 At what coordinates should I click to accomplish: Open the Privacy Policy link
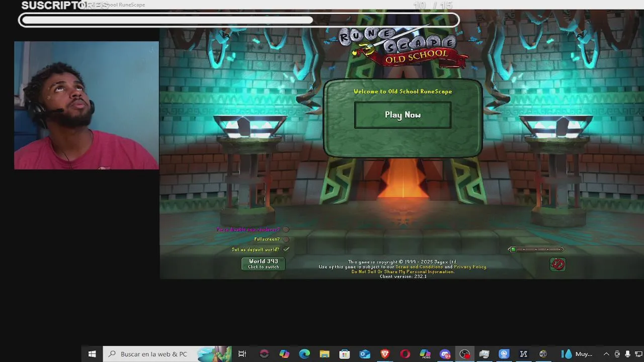tap(470, 267)
